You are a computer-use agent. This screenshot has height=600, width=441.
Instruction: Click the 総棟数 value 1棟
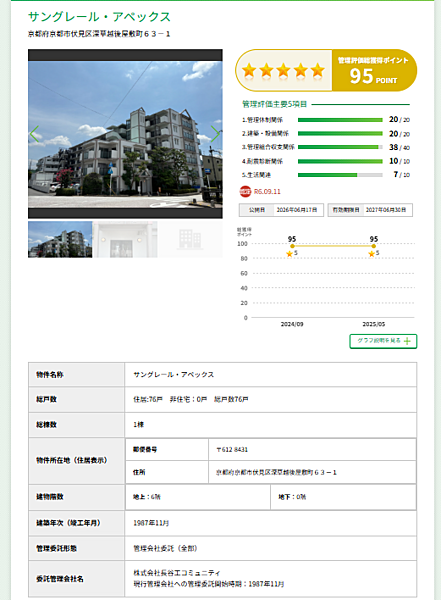(x=139, y=425)
